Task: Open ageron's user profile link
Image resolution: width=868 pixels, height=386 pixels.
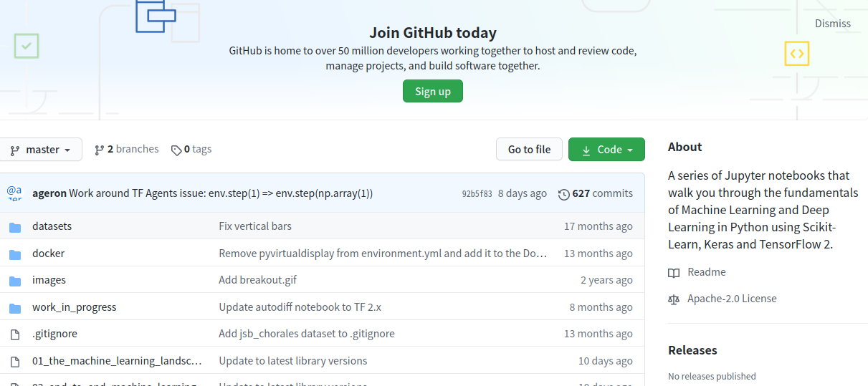Action: click(x=49, y=193)
